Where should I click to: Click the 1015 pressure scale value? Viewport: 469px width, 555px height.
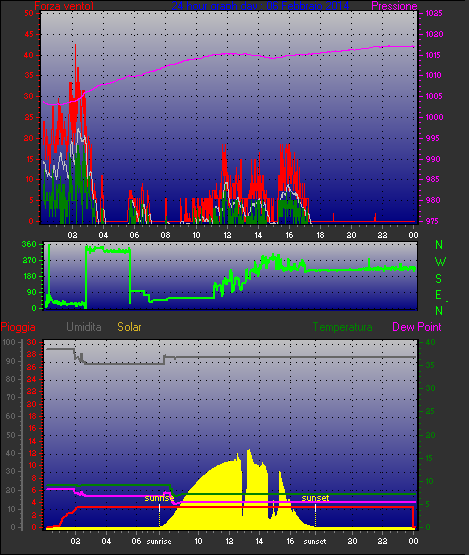pyautogui.click(x=434, y=55)
